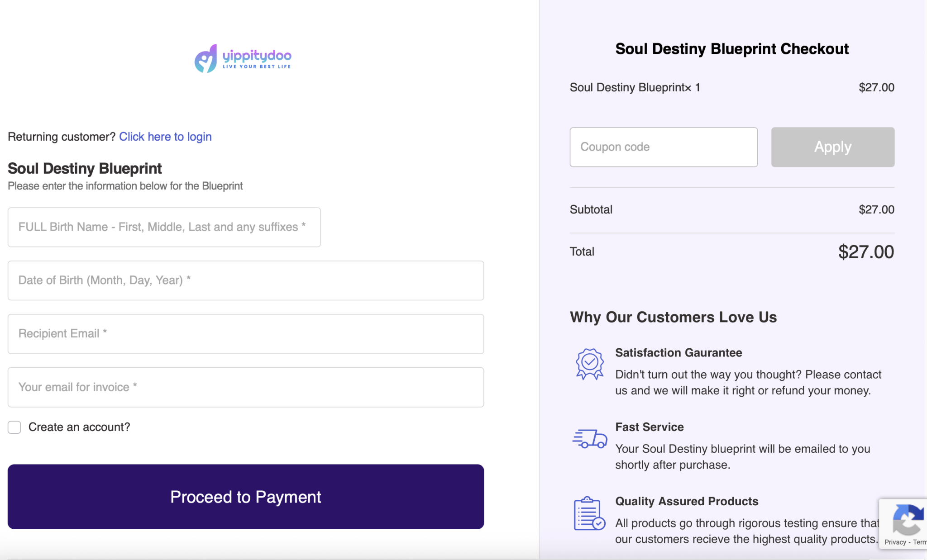Click the Quality Assured Products clipboard icon
This screenshot has height=560, width=927.
[588, 513]
